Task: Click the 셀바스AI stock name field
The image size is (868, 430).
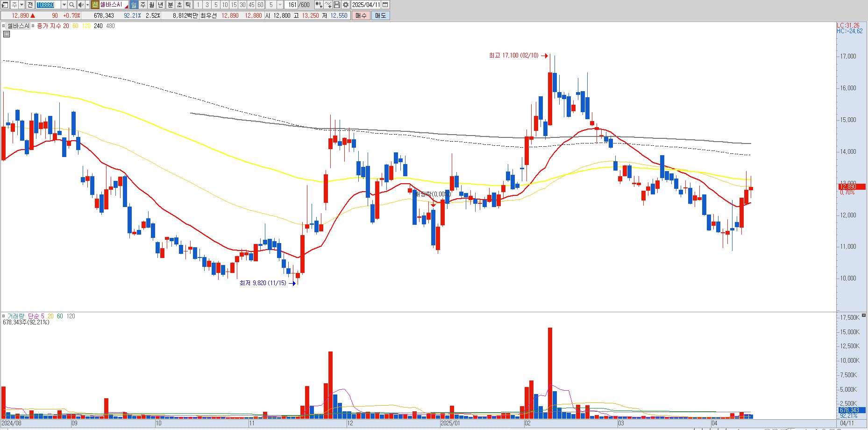Action: tap(114, 5)
